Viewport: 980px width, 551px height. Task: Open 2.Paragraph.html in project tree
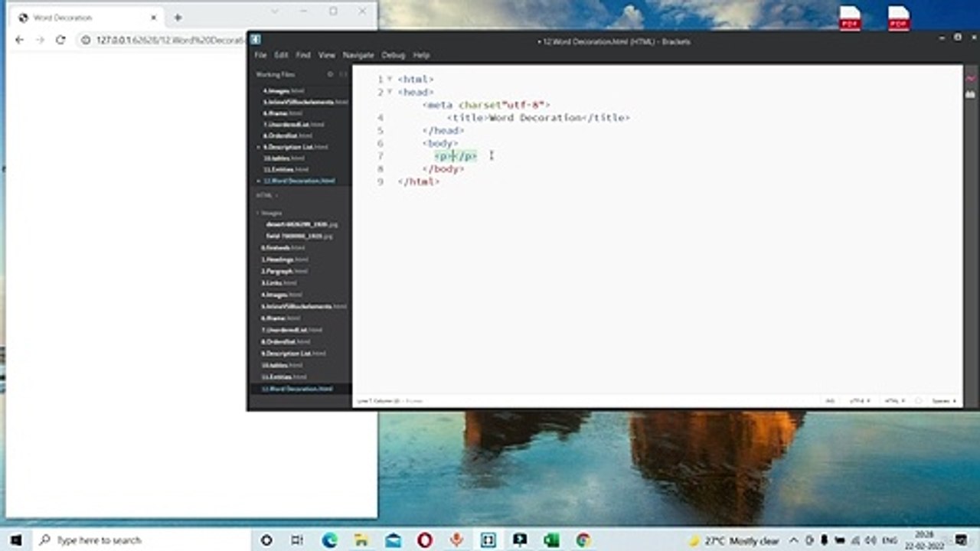point(285,271)
